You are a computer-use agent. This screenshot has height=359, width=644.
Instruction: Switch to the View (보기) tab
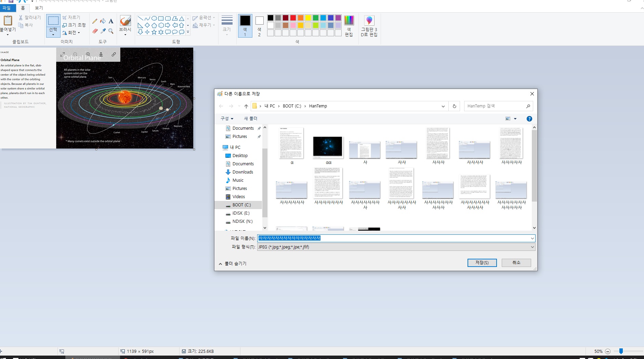coord(39,8)
